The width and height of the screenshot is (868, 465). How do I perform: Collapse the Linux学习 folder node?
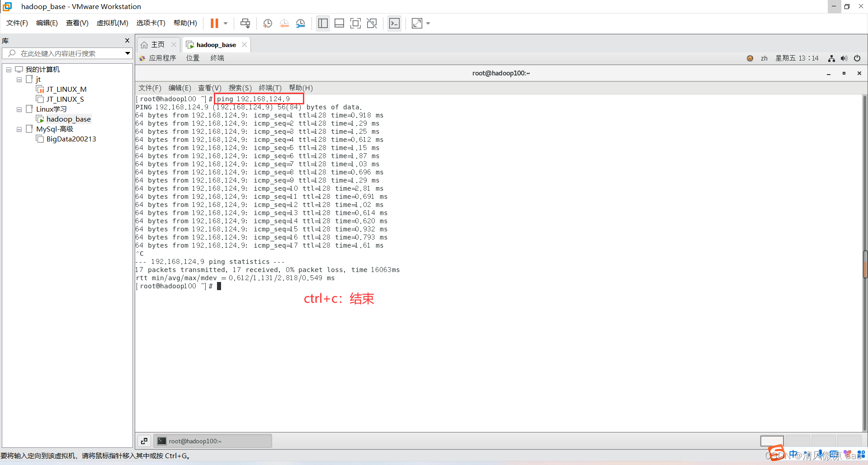pyautogui.click(x=19, y=109)
